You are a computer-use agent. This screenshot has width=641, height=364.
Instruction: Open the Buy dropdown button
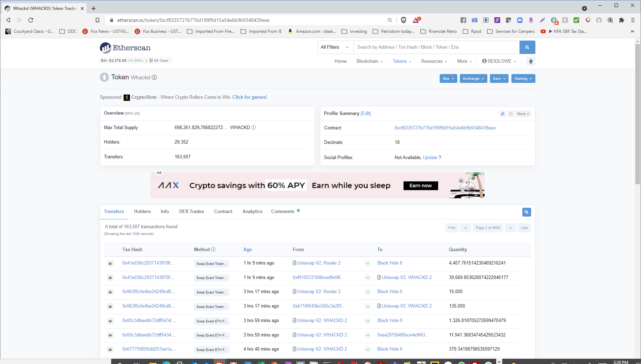[448, 79]
